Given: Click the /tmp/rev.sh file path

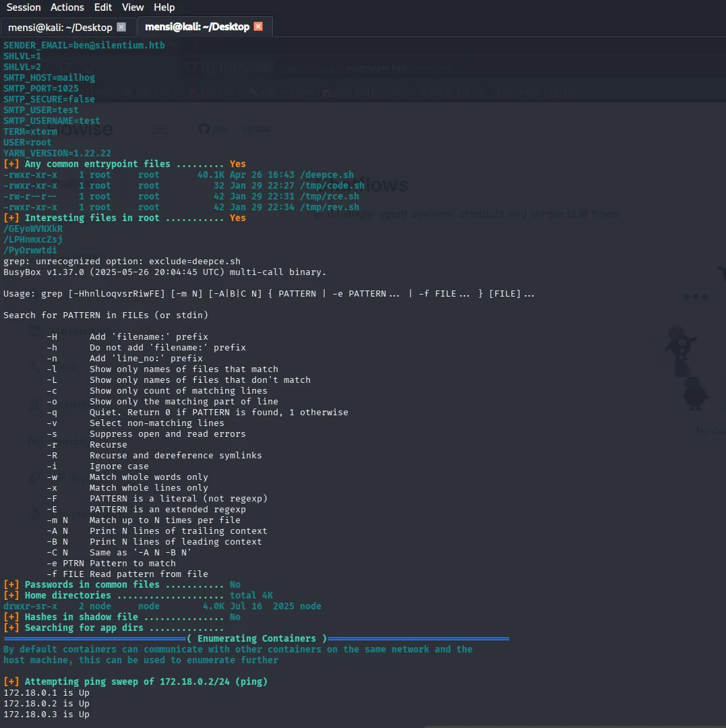Looking at the screenshot, I should pyautogui.click(x=330, y=207).
